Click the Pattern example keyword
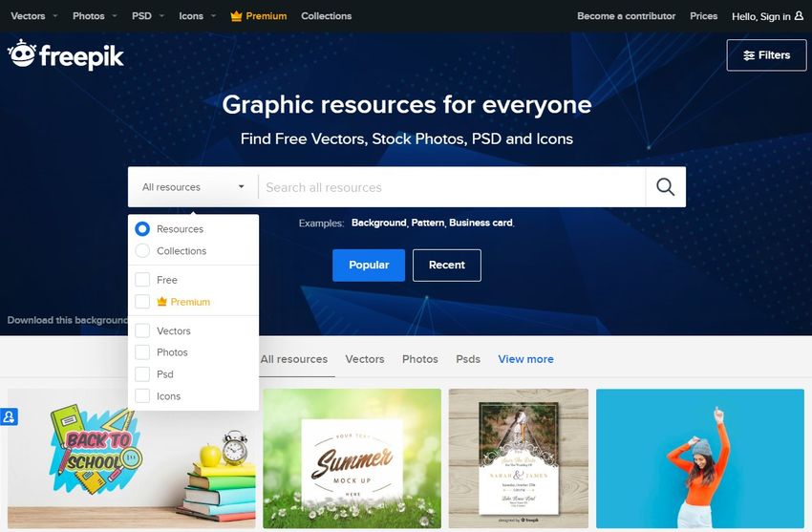This screenshot has width=812, height=532. coord(428,223)
